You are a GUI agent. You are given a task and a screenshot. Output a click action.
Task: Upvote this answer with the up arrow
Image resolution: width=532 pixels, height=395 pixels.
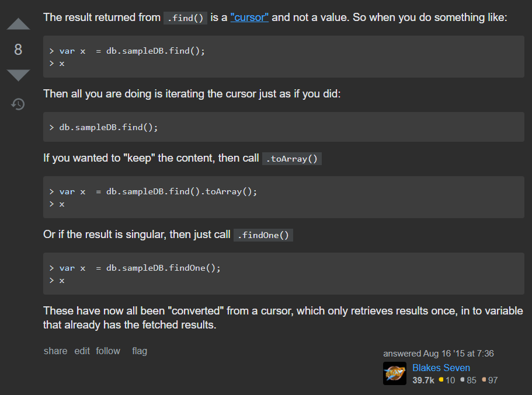coord(18,25)
